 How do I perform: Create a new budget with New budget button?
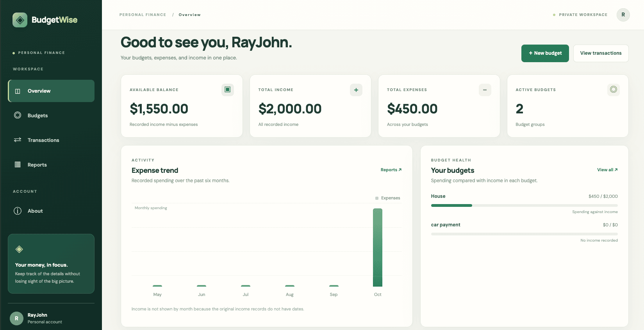545,53
